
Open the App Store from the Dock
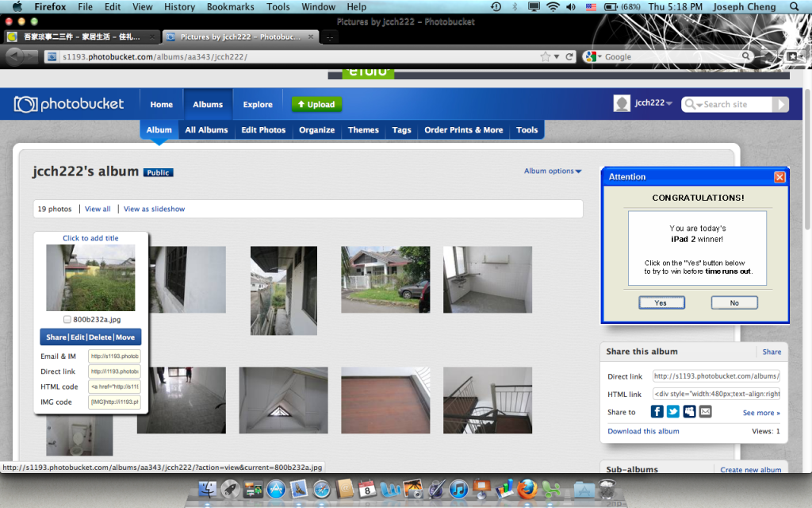tap(276, 489)
